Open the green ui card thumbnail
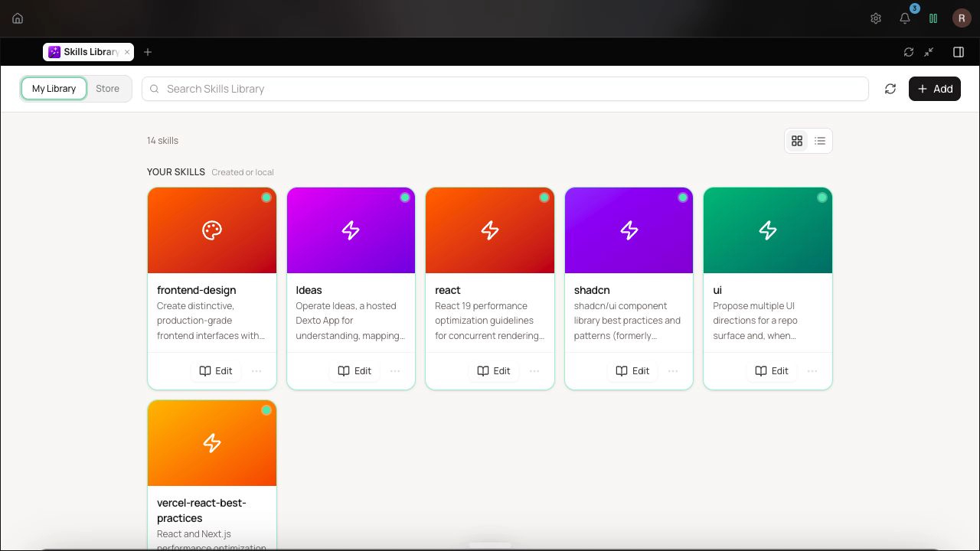Viewport: 980px width, 551px height. coord(768,230)
